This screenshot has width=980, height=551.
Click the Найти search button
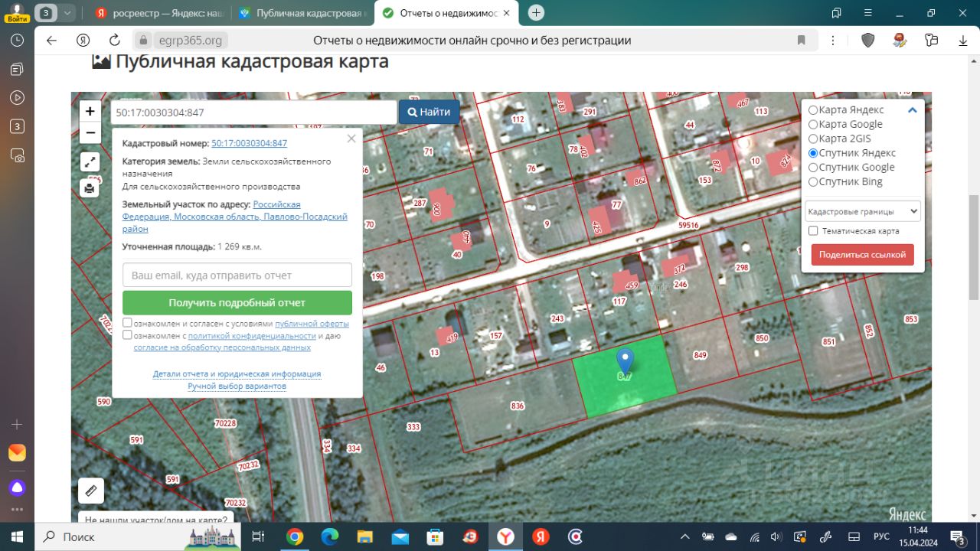tap(429, 112)
